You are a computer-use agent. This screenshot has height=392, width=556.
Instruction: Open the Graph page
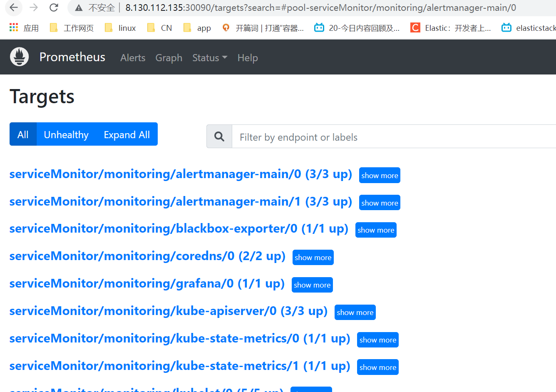[x=169, y=58]
